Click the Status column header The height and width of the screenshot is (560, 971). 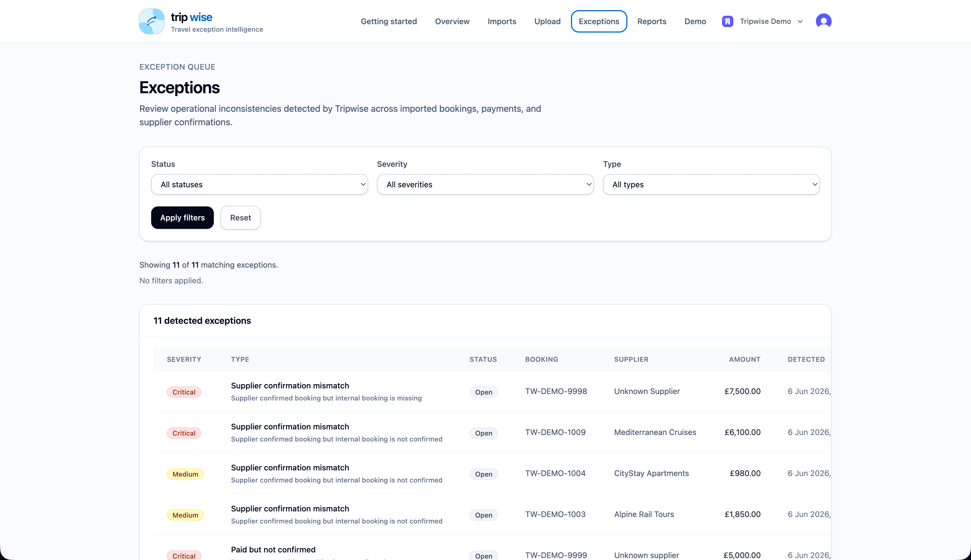(x=483, y=359)
